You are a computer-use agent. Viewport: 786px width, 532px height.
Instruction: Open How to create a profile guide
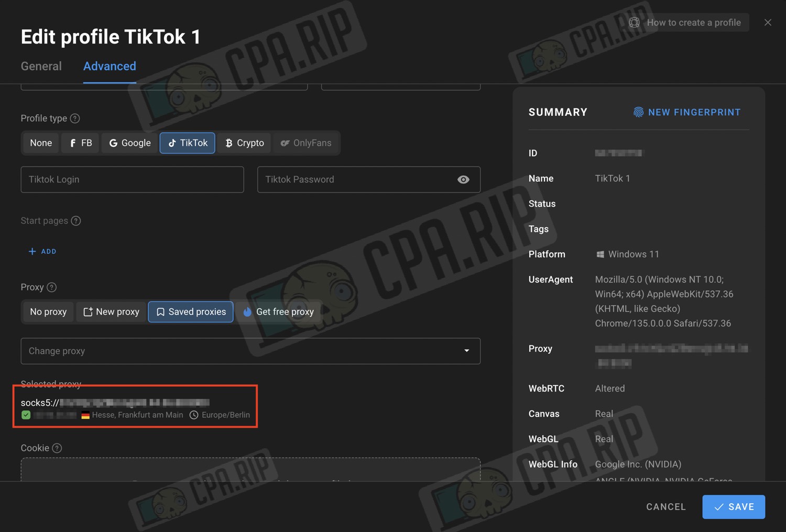tap(686, 23)
